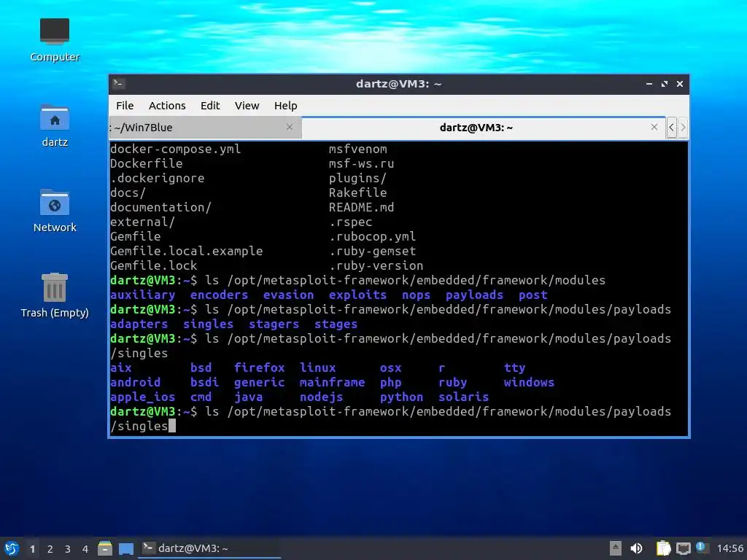Image resolution: width=747 pixels, height=560 pixels.
Task: Open removable media eject tray icon
Action: [616, 548]
